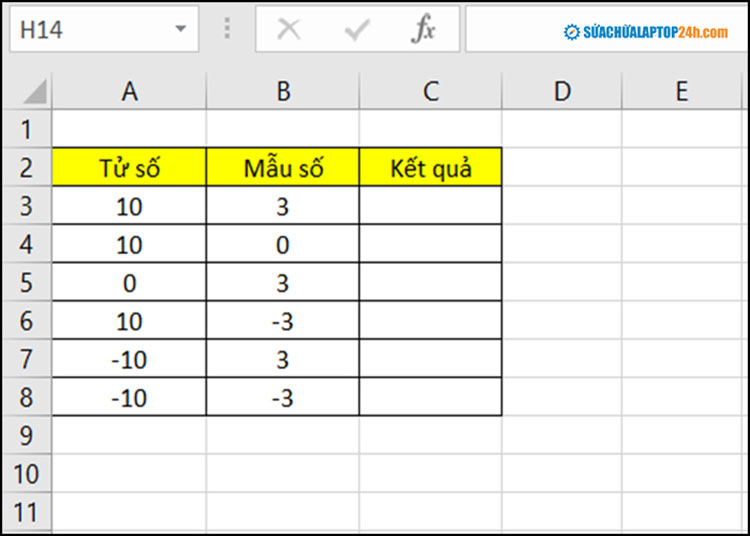Click the Cancel (X) formula bar icon

click(289, 30)
